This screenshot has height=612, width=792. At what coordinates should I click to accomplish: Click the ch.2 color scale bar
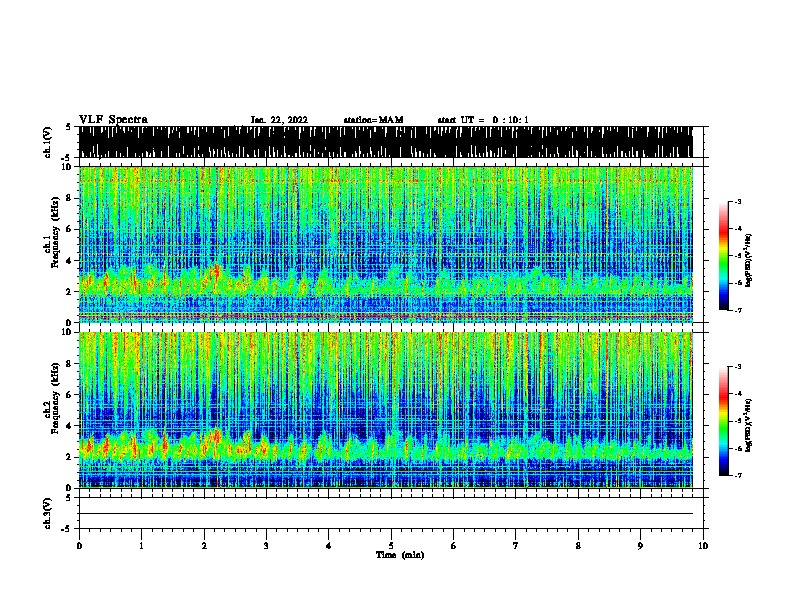coord(724,421)
